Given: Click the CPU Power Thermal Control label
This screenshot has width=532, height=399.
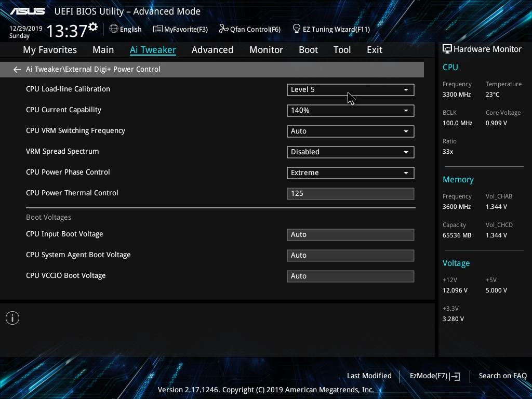Looking at the screenshot, I should (x=72, y=193).
